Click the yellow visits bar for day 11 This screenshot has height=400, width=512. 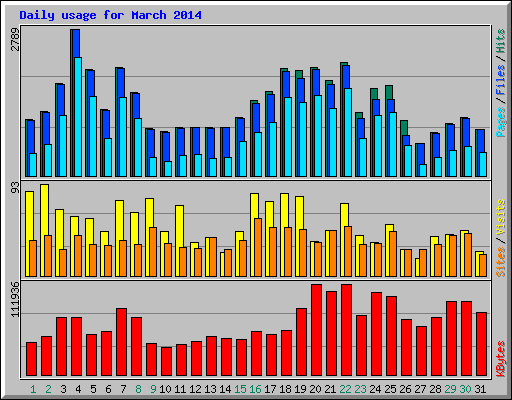[x=180, y=226]
